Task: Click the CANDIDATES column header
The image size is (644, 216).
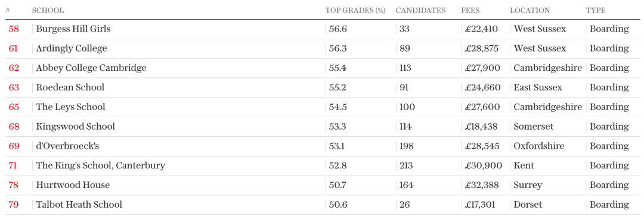Action: 420,11
